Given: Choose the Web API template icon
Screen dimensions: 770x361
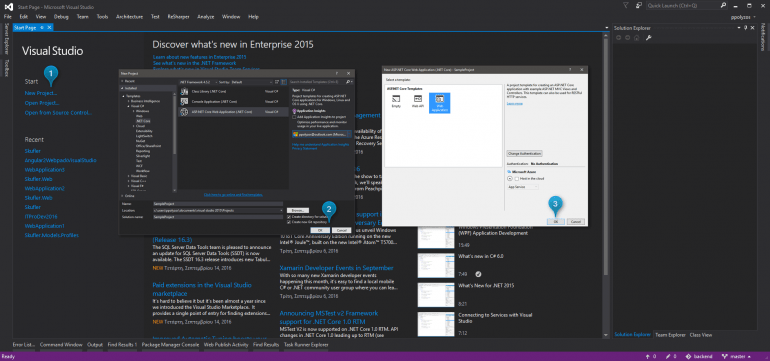Looking at the screenshot, I should click(x=418, y=100).
